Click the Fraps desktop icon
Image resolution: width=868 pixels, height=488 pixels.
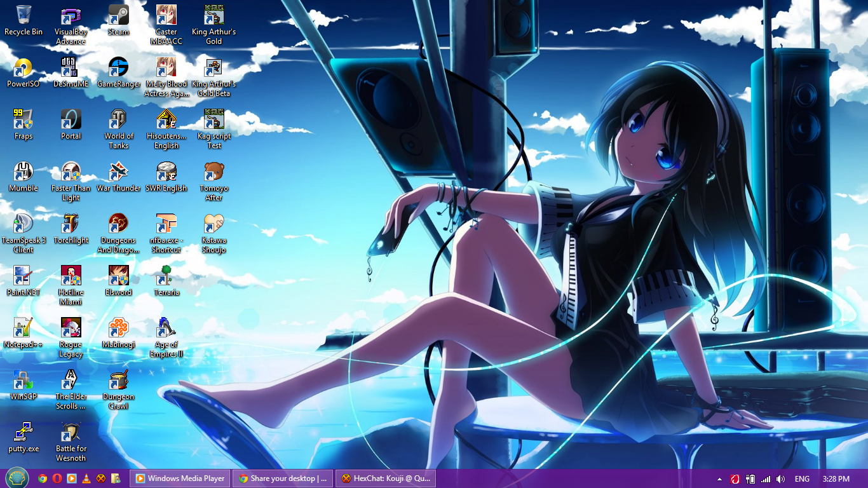click(24, 123)
